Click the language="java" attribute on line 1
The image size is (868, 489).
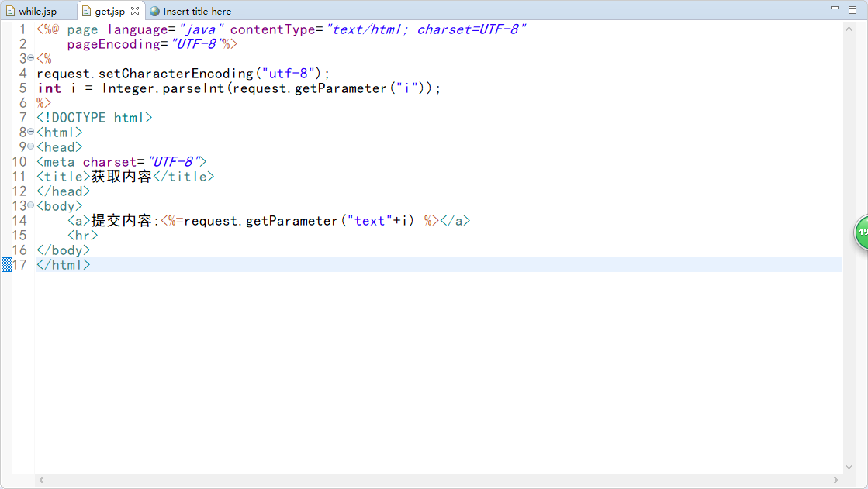[x=165, y=29]
